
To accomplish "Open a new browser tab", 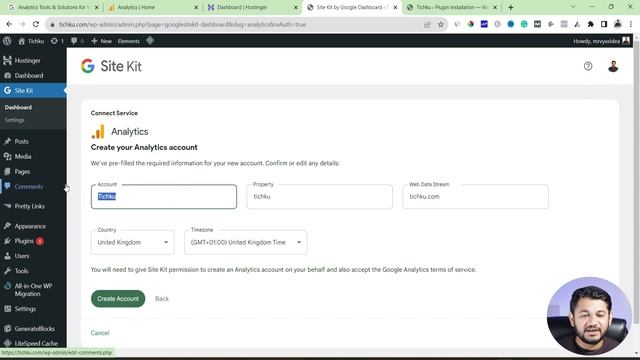I will click(x=511, y=7).
